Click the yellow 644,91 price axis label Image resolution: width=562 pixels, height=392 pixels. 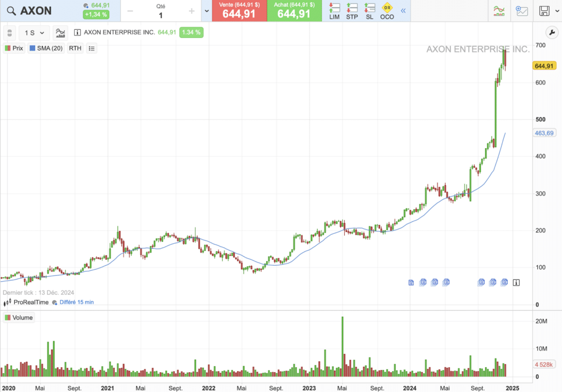(544, 66)
